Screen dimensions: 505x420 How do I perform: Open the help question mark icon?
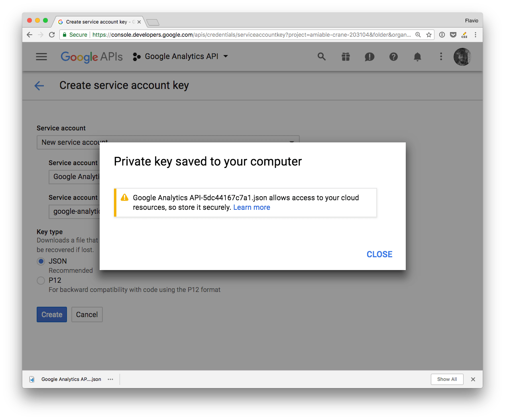coord(393,57)
